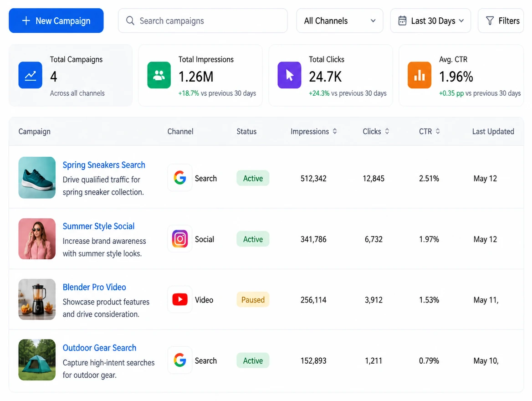The width and height of the screenshot is (532, 401).
Task: Click Active status badge for Outdoor Gear
Action: pos(253,360)
